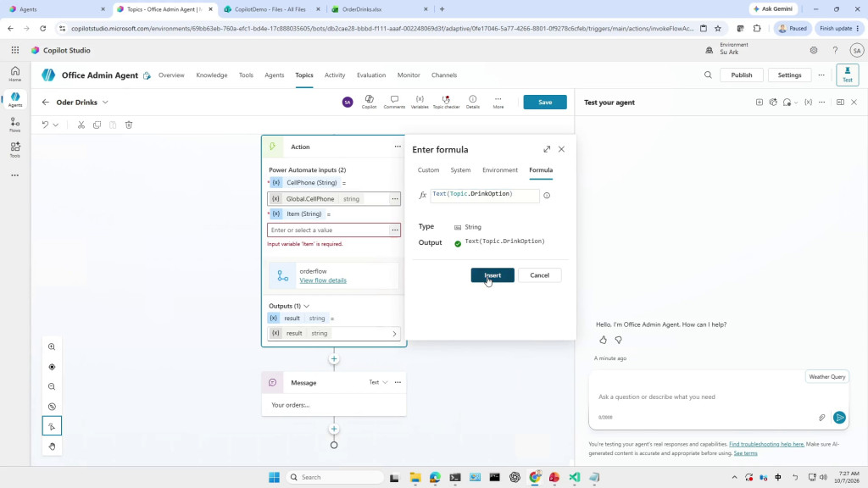Open the Message type Text dropdown
868x488 pixels.
tap(378, 382)
